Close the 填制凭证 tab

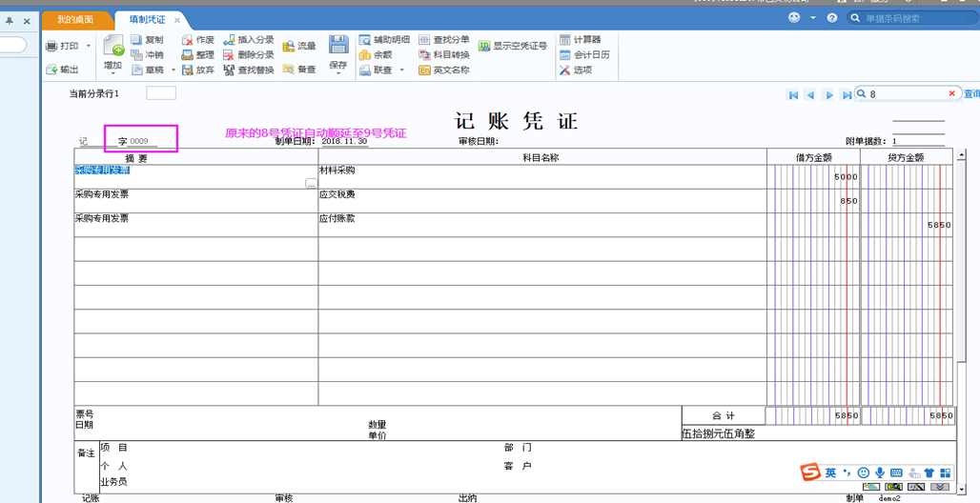(177, 20)
